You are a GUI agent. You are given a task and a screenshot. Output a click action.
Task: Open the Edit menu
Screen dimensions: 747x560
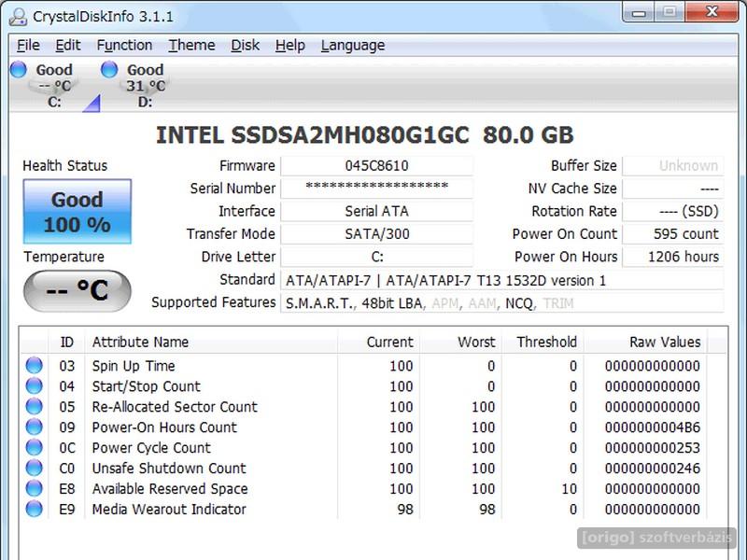67,45
